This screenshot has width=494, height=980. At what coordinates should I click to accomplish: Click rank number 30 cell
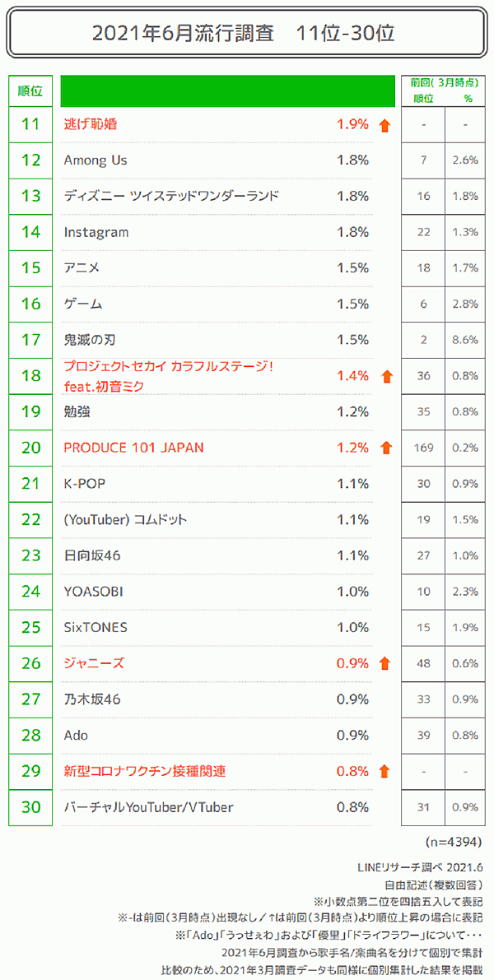[x=30, y=807]
